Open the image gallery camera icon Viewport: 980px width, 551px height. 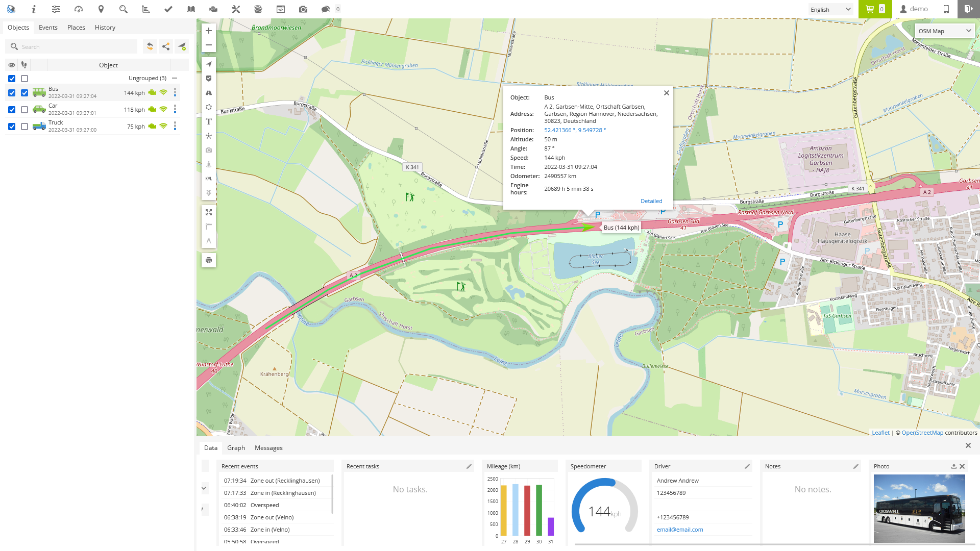(303, 9)
